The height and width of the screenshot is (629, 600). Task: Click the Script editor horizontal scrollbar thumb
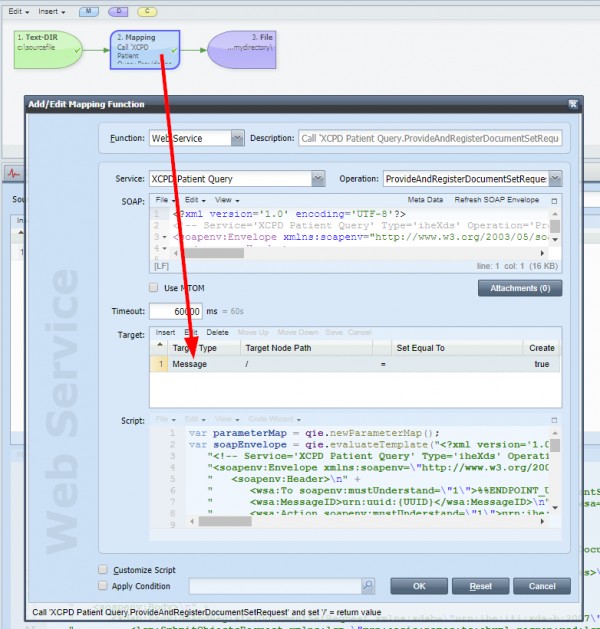[225, 521]
